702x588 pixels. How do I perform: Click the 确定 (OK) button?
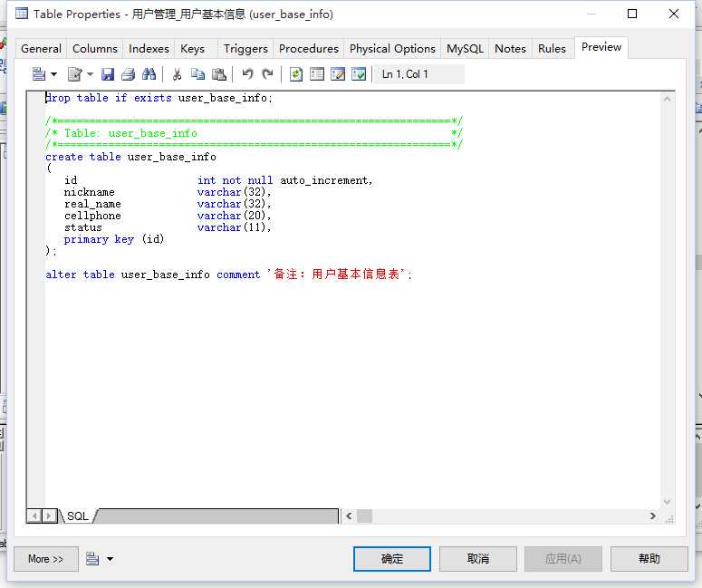(x=392, y=559)
